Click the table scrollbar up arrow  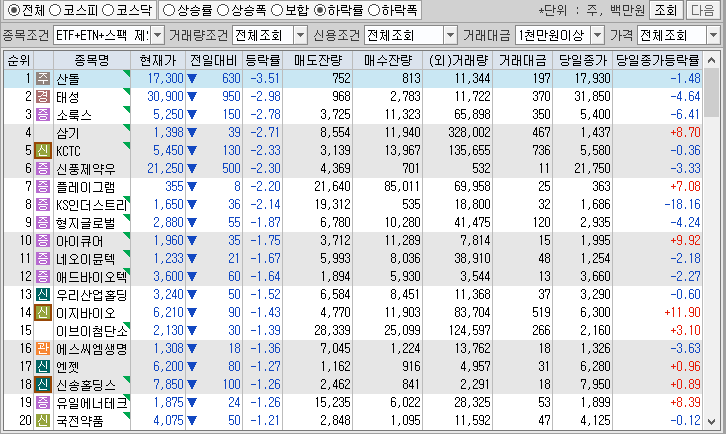[712, 60]
